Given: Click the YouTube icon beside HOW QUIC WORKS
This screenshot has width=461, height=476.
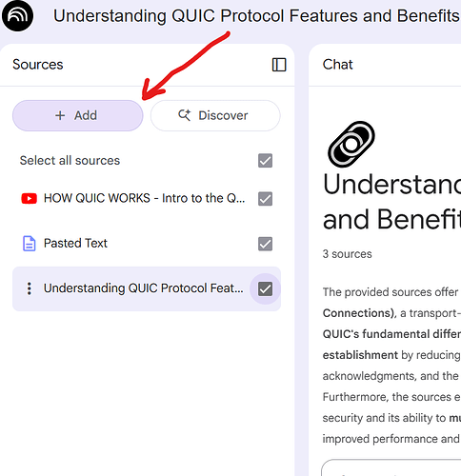Looking at the screenshot, I should 29,199.
